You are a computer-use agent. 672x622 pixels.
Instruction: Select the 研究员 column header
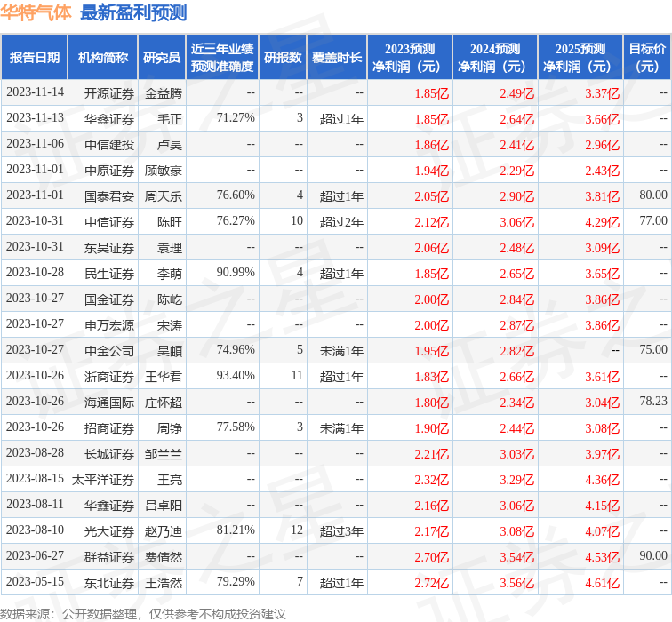[x=162, y=58]
